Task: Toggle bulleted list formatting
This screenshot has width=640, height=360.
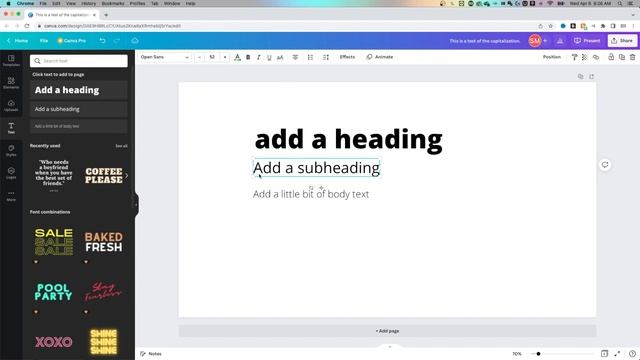Action: click(x=310, y=57)
